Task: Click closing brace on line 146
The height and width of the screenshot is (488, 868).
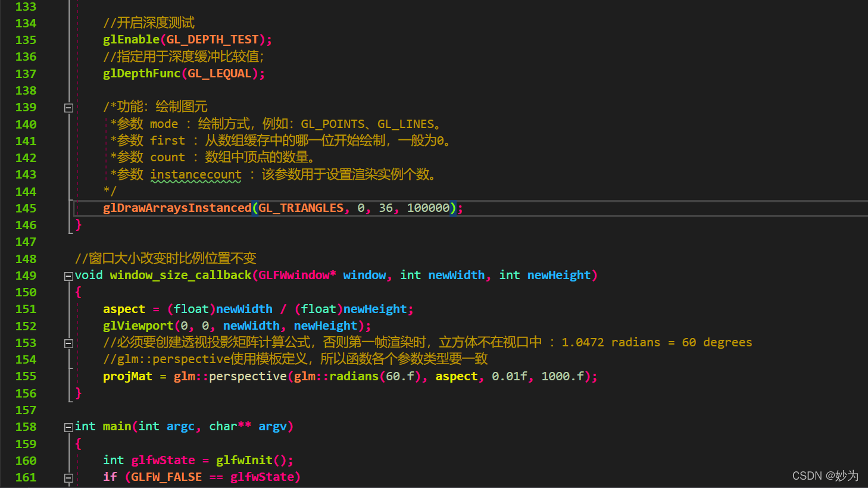Action: click(x=78, y=224)
